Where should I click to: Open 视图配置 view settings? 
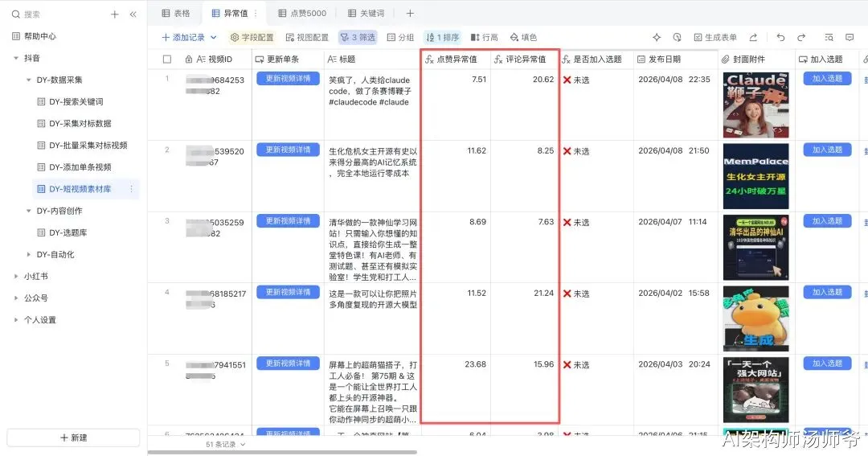[307, 37]
